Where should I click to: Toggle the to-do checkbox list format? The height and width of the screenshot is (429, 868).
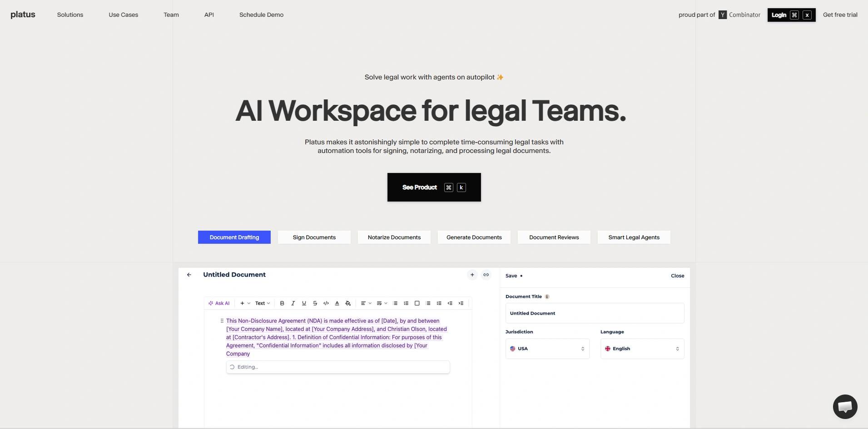point(417,303)
